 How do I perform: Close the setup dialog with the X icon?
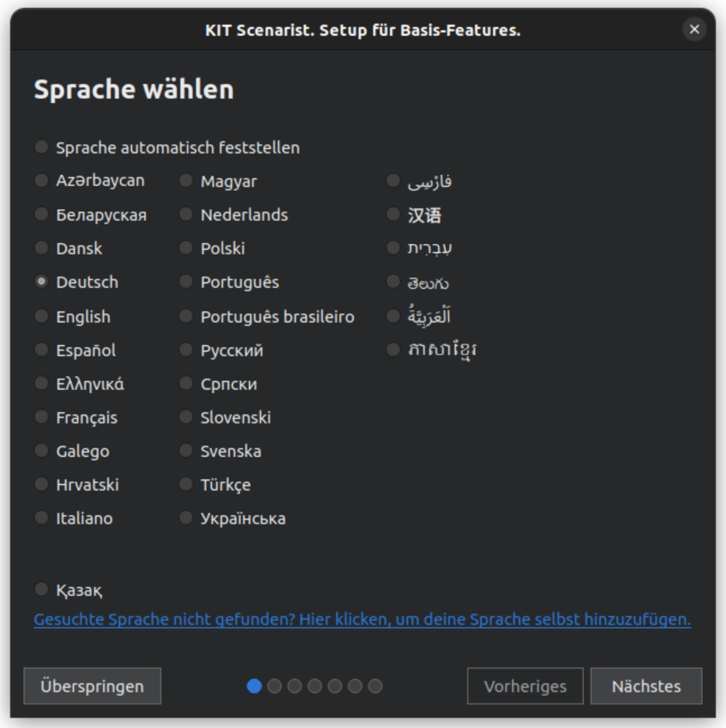(x=695, y=29)
